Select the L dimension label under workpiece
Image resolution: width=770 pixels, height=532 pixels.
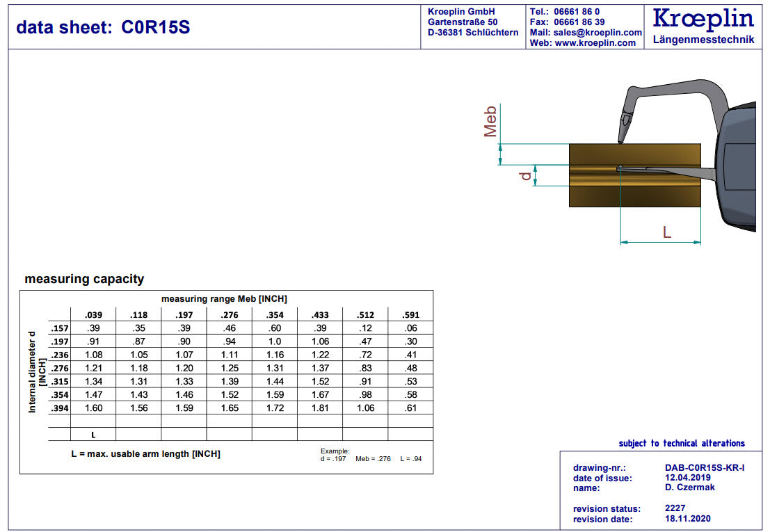click(x=666, y=232)
